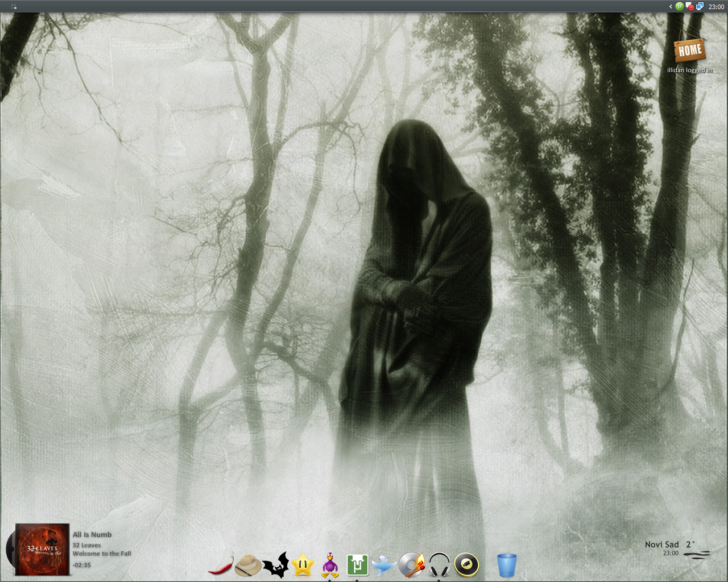Click the "All Is Numb" song title
Image resolution: width=728 pixels, height=582 pixels.
92,534
